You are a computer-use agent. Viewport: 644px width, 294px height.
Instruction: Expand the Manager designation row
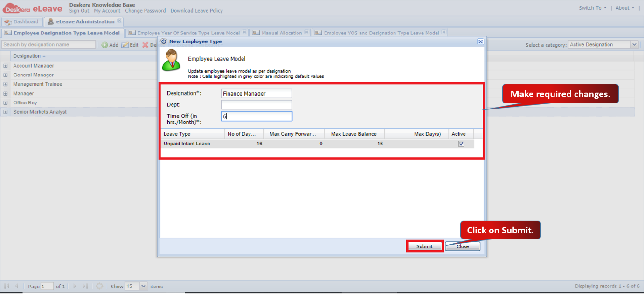tap(6, 94)
